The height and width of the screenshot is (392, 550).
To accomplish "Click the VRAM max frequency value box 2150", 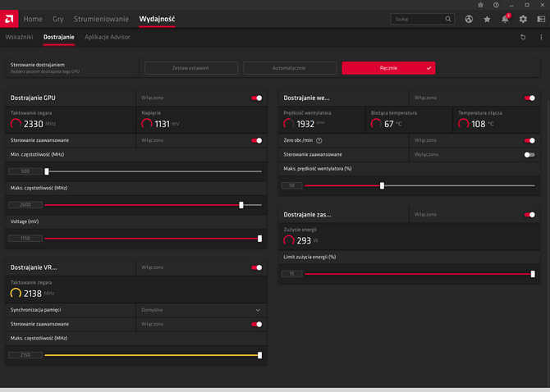I will click(25, 355).
